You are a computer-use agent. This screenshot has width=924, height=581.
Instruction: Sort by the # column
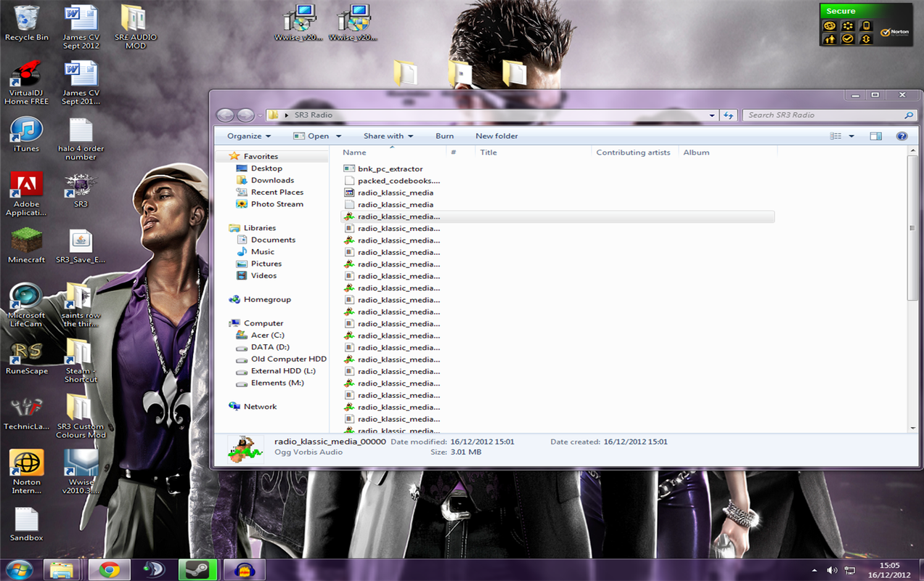point(461,153)
